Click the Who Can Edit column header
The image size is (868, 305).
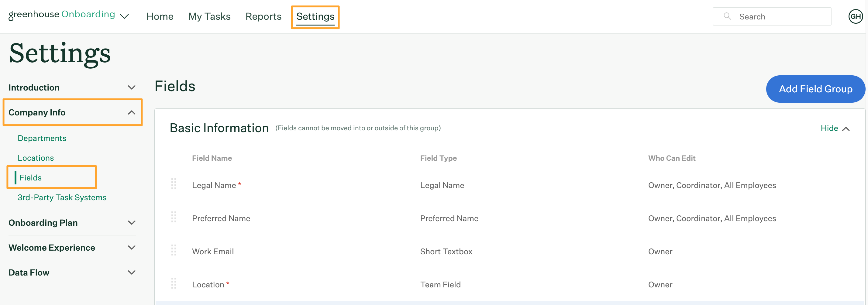(x=672, y=158)
